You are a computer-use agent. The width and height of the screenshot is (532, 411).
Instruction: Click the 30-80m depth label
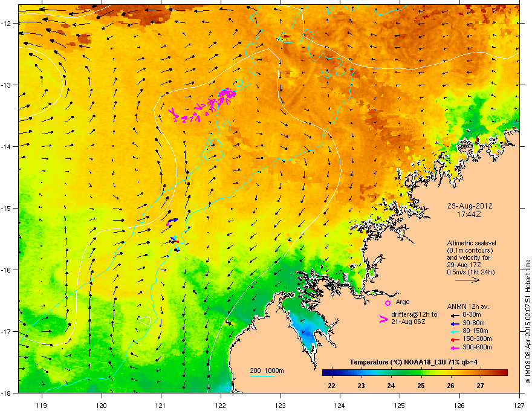tap(473, 323)
